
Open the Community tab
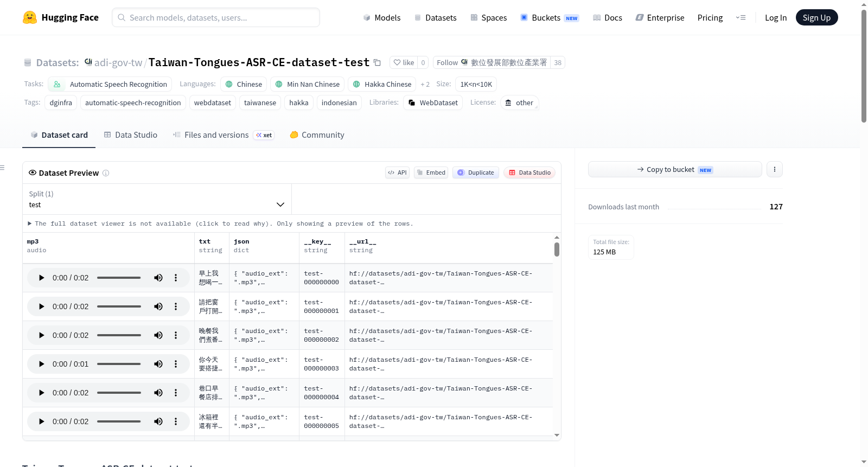317,135
